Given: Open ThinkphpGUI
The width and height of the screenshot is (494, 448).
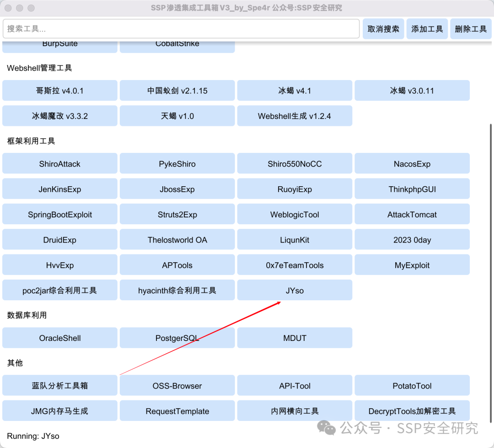Looking at the screenshot, I should coord(412,189).
